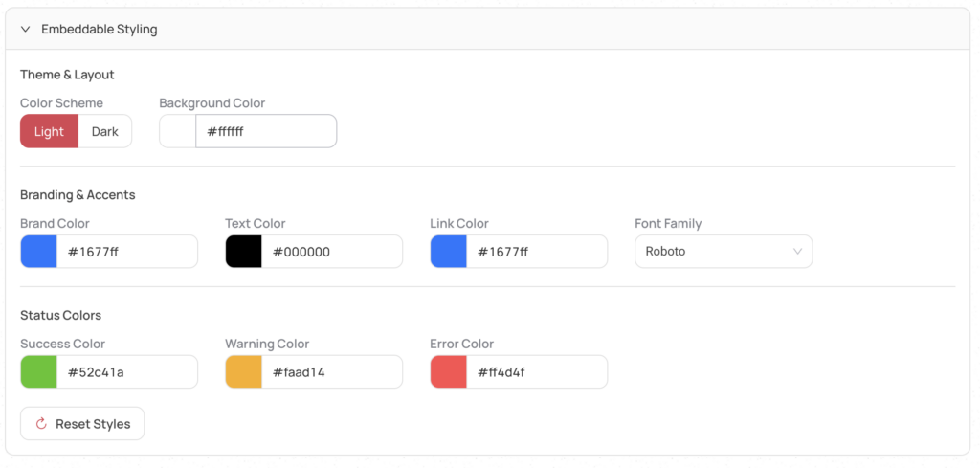Click the Background Color label
Viewport: 980px width, 468px height.
pos(212,103)
